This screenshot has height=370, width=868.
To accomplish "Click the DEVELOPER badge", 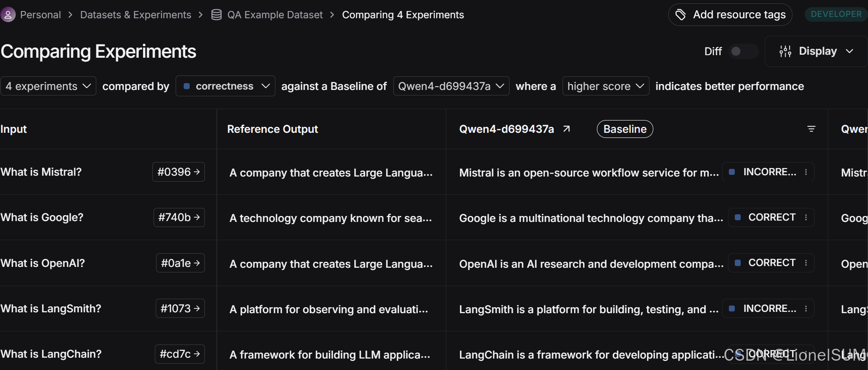I will (x=836, y=14).
